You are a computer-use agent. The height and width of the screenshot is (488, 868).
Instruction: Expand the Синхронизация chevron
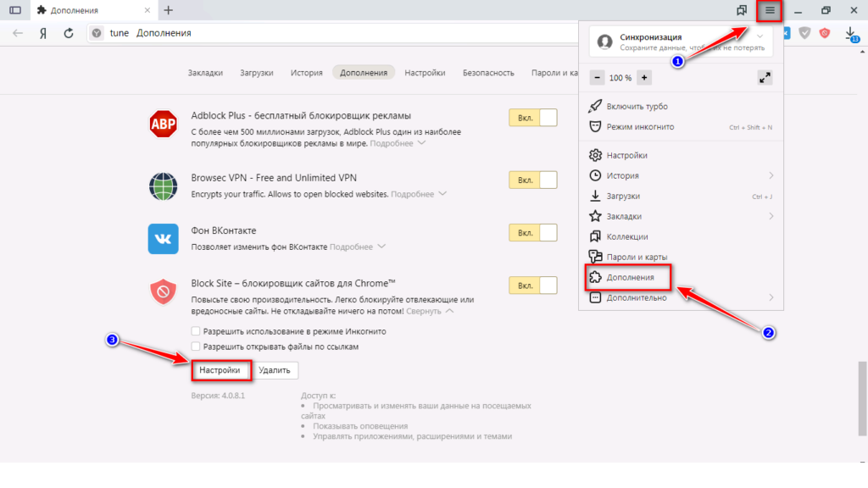[x=760, y=37]
